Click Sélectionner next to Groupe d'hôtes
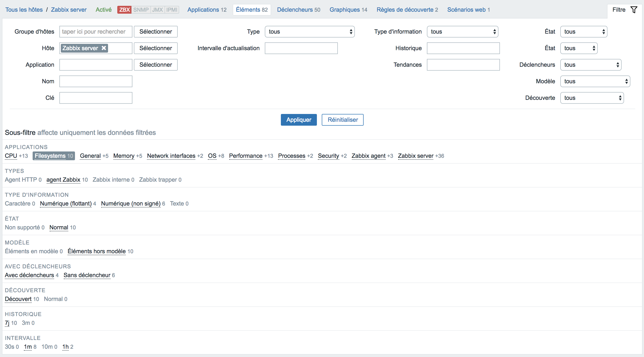This screenshot has width=644, height=357. [x=156, y=31]
